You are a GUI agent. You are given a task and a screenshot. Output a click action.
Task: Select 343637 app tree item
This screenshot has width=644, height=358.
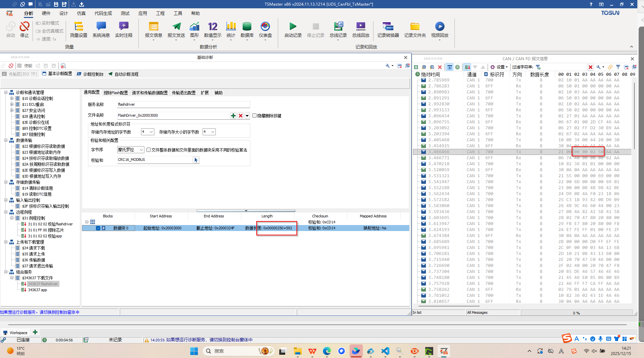38,290
